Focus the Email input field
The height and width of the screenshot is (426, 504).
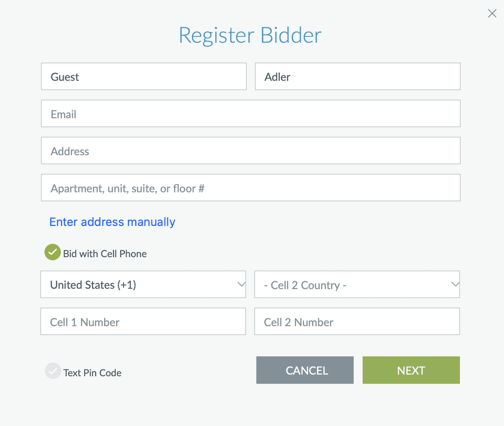(250, 114)
